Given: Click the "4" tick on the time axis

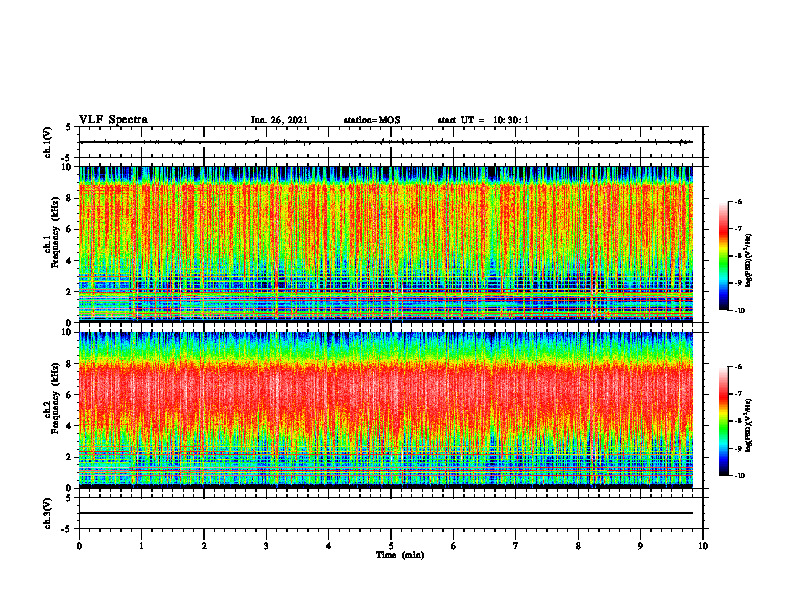Looking at the screenshot, I should click(x=329, y=546).
